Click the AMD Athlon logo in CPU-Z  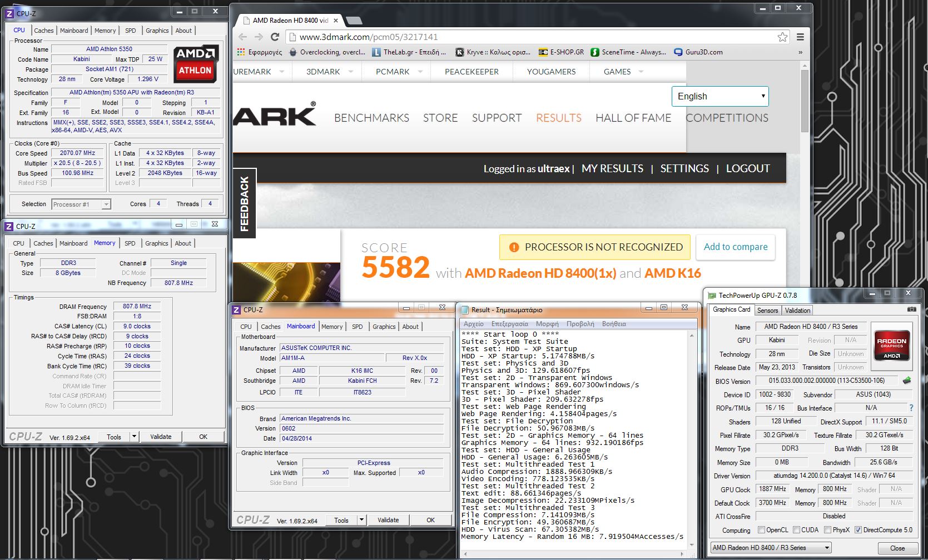click(x=195, y=63)
